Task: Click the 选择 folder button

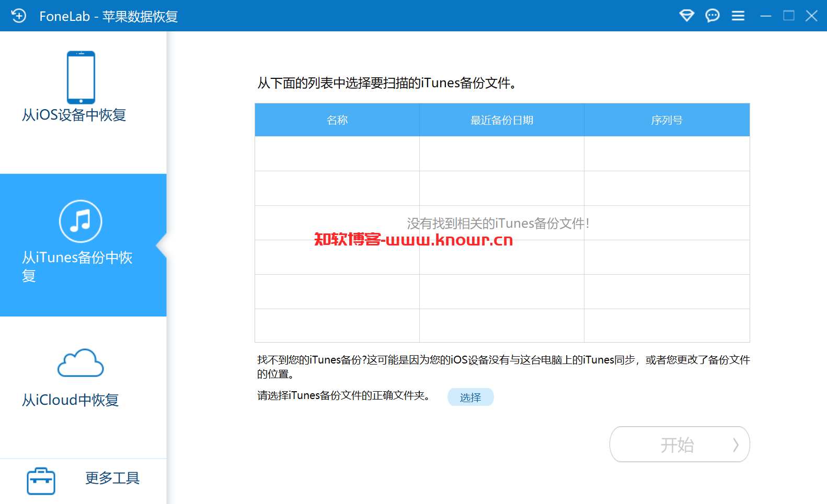Action: pos(470,397)
